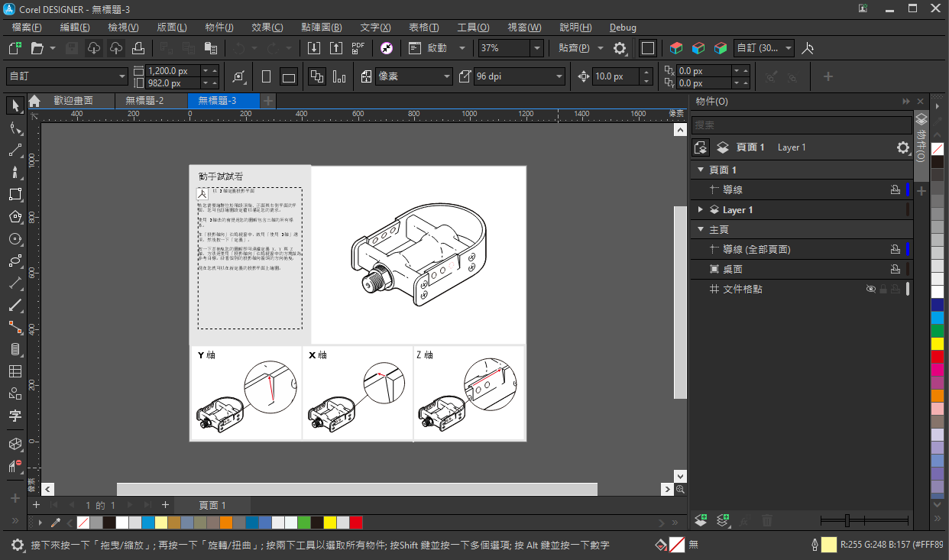Toggle the layers and pages view button in the object panel
This screenshot has width=949, height=560.
pos(701,147)
